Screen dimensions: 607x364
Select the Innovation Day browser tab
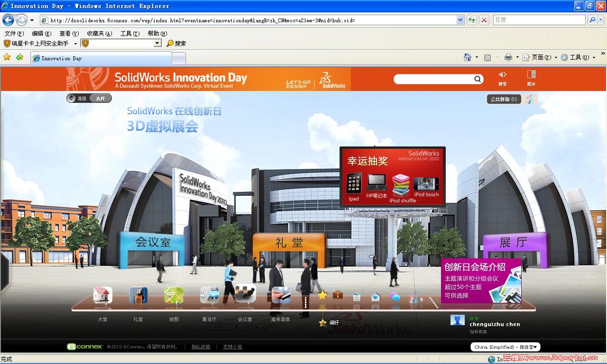(x=101, y=58)
